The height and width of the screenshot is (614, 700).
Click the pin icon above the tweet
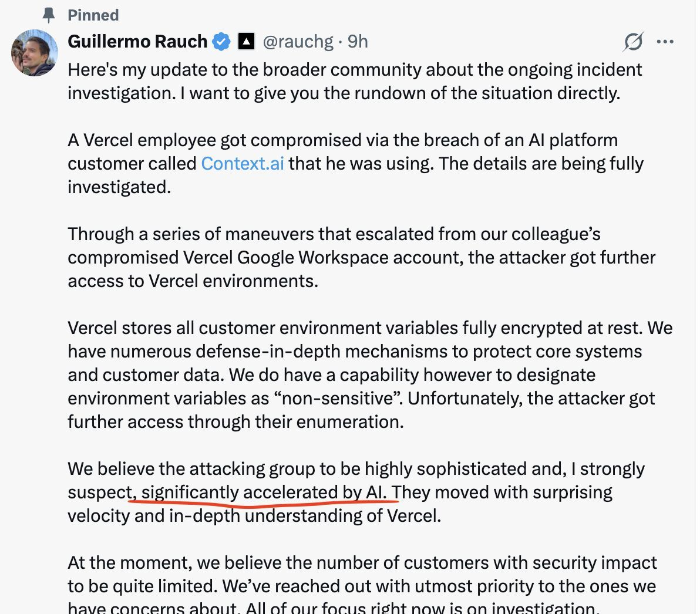[x=49, y=15]
